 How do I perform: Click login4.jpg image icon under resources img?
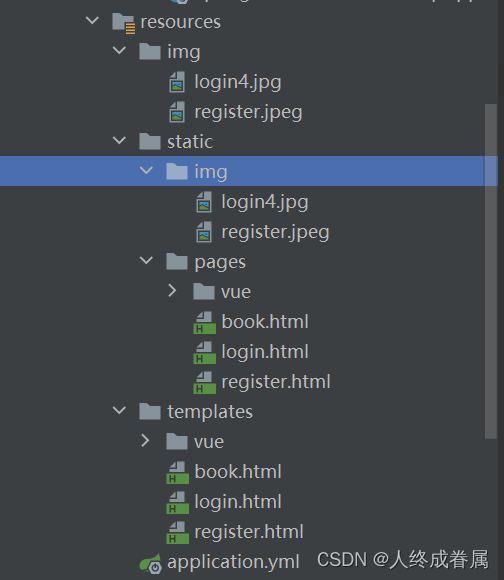[177, 82]
